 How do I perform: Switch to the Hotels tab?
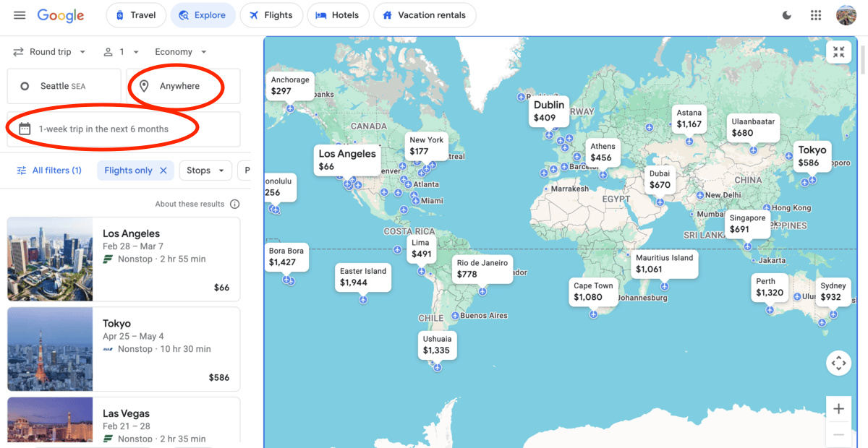[x=338, y=15]
